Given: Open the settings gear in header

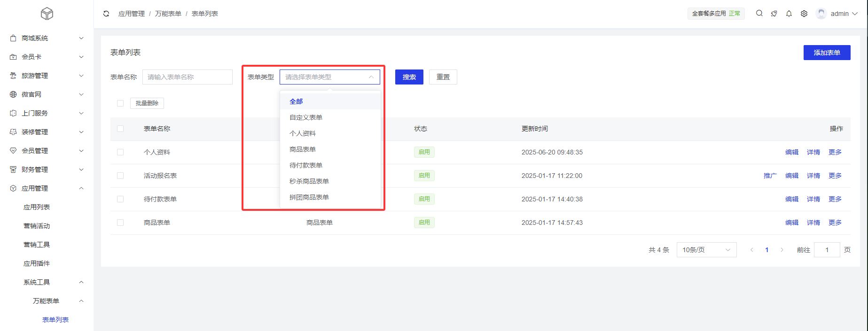Looking at the screenshot, I should click(804, 14).
